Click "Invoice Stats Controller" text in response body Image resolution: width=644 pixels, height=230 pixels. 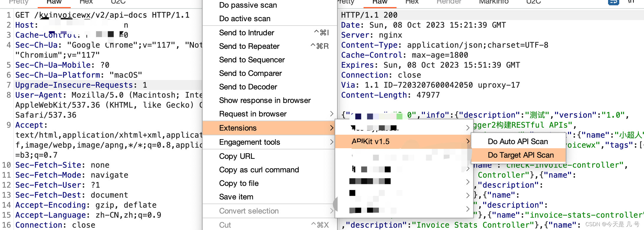(x=473, y=225)
